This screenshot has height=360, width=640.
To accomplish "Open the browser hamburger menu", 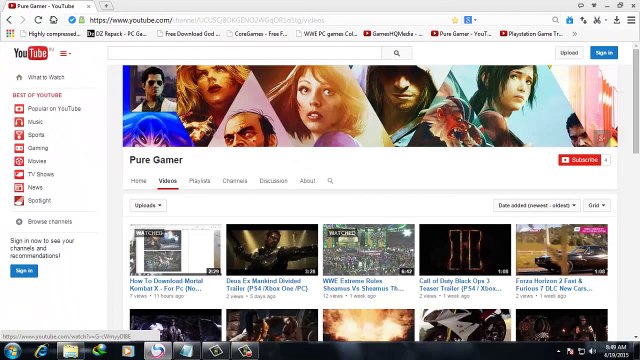I will [x=631, y=20].
